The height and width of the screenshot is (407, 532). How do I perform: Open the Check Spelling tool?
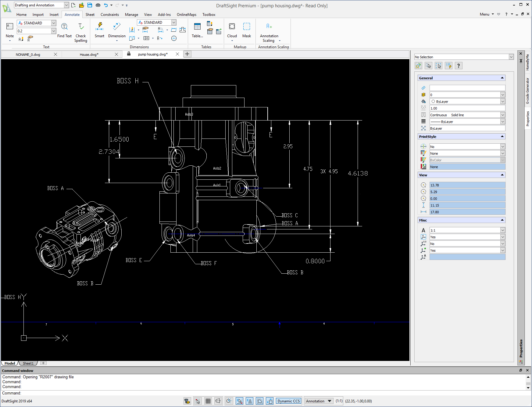click(x=81, y=31)
